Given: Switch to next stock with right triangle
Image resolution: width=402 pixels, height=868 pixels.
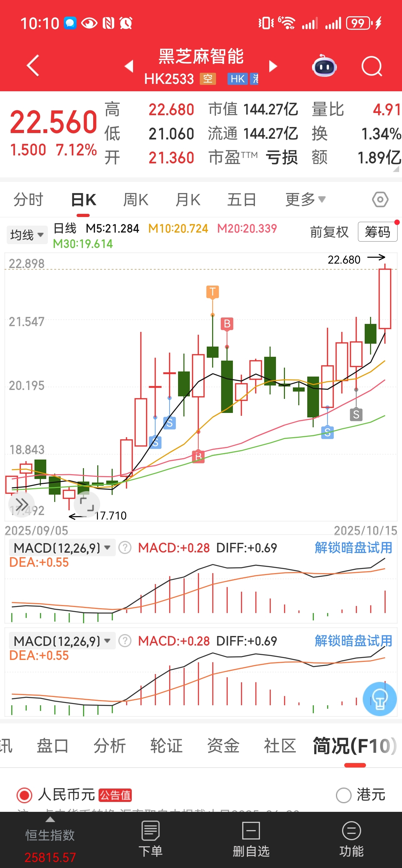Looking at the screenshot, I should (x=273, y=66).
